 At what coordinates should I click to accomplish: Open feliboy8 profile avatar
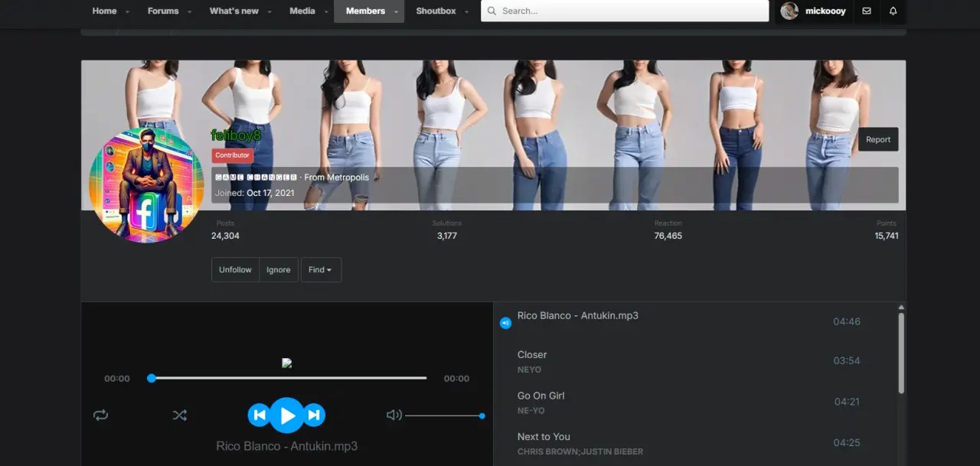(x=146, y=185)
